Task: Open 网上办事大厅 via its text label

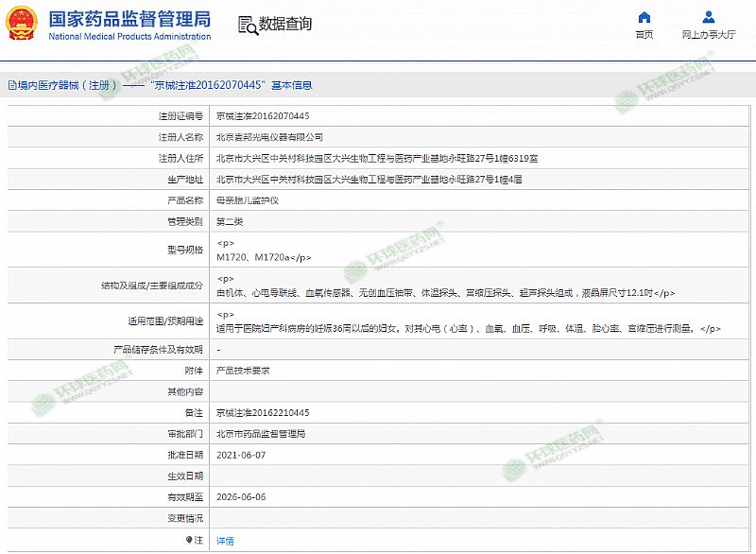Action: click(x=709, y=34)
